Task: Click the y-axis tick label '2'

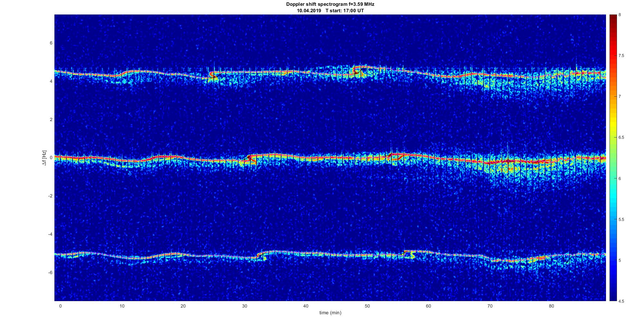Action: (x=51, y=119)
